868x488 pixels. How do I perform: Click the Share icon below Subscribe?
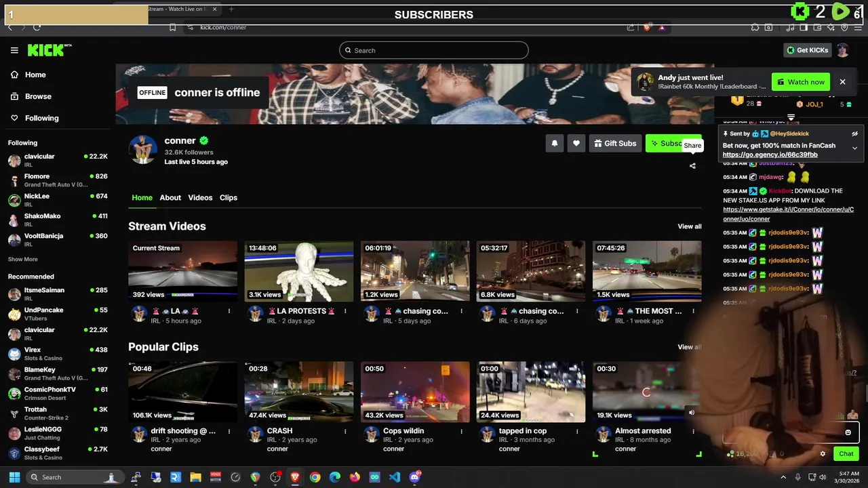click(692, 165)
